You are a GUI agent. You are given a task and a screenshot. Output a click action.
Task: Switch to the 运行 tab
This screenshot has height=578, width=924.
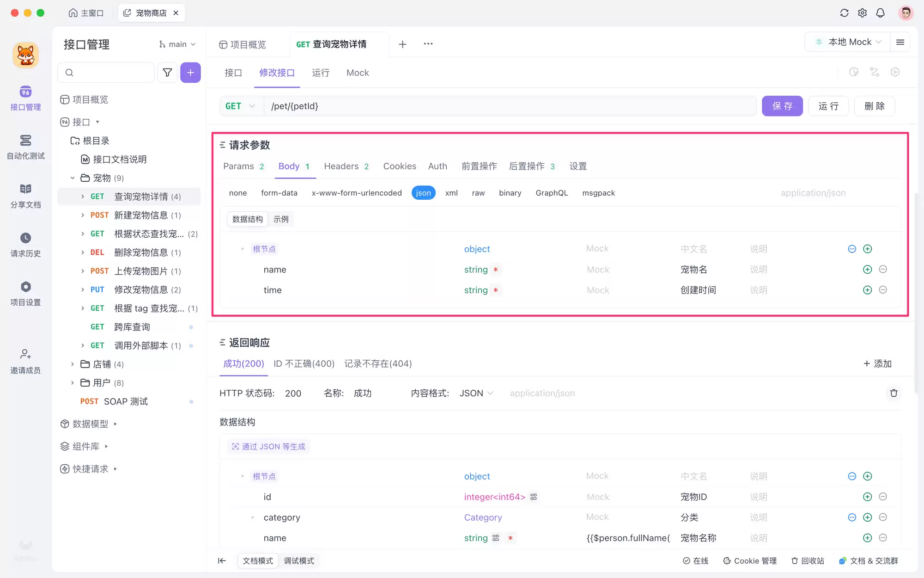(321, 73)
